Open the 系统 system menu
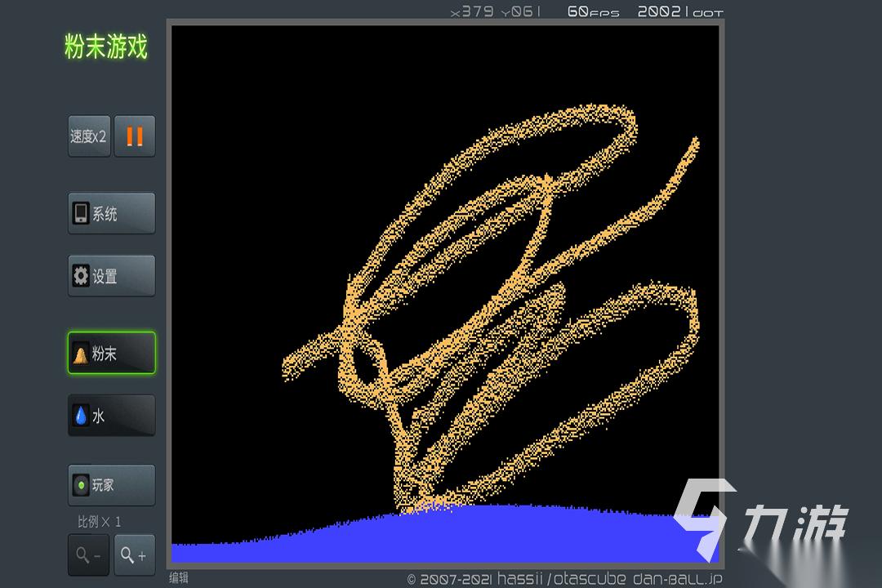The image size is (882, 588). coord(111,213)
